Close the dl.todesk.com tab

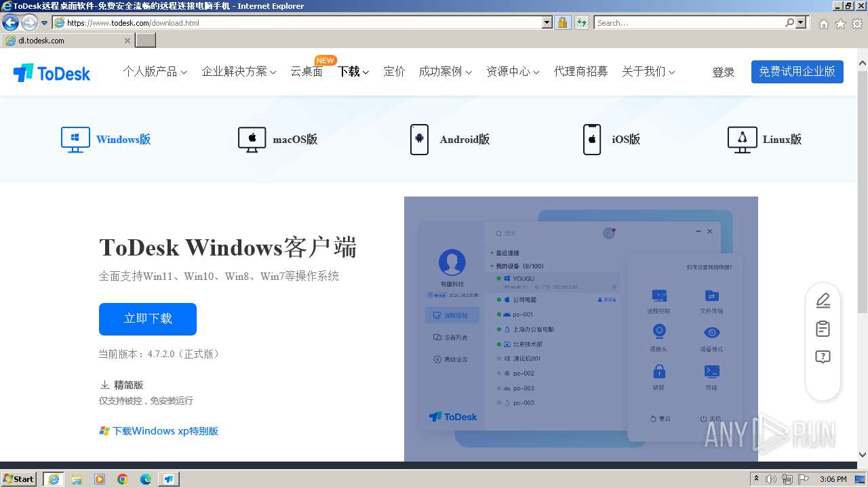[127, 41]
